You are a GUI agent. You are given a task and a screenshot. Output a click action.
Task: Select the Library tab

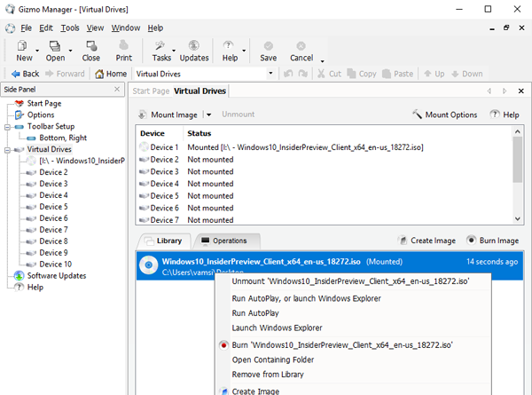[165, 241]
